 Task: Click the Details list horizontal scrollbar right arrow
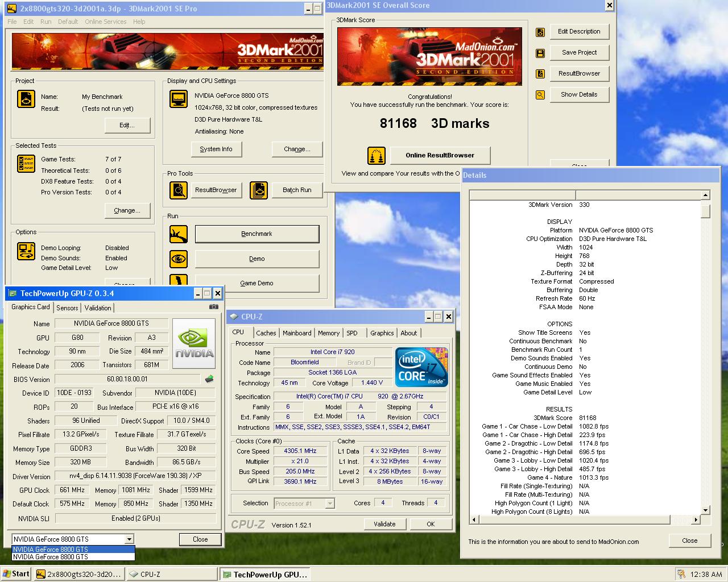click(x=696, y=519)
